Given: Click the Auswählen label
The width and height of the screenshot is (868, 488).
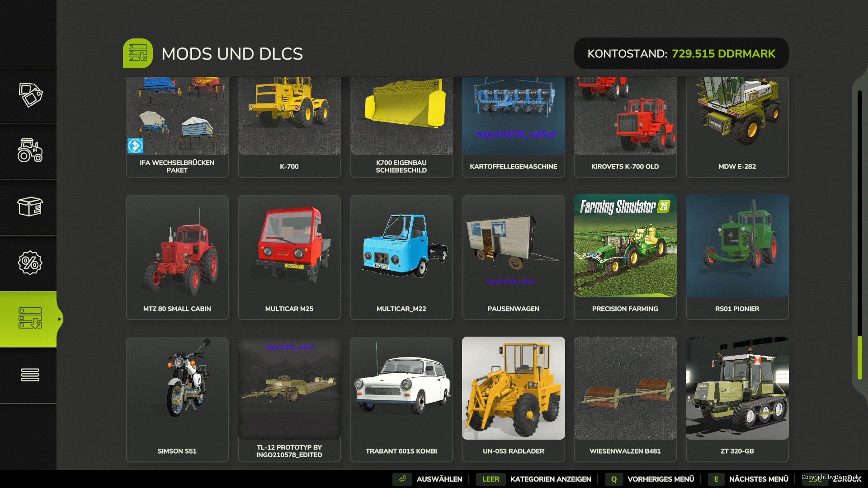Looking at the screenshot, I should 439,479.
